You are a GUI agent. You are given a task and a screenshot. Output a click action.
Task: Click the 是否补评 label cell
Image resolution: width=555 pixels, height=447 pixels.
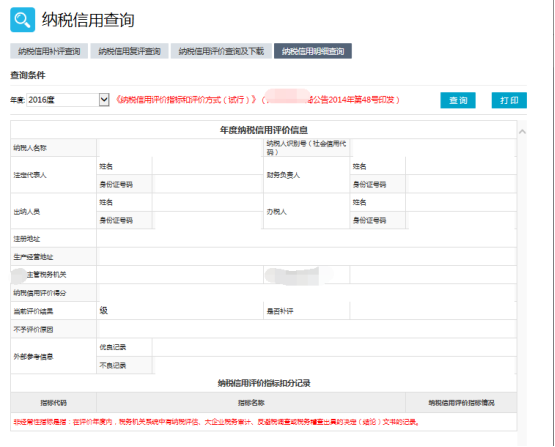point(307,311)
